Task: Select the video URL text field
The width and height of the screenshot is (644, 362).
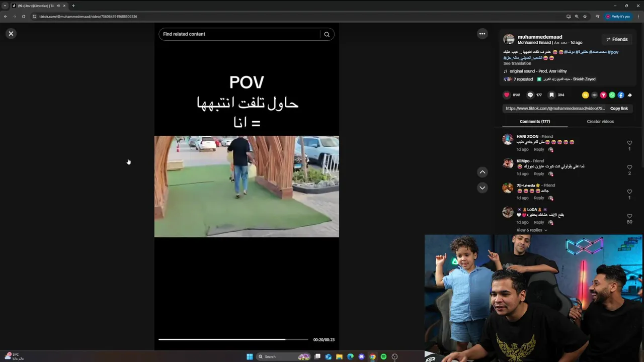Action: click(x=555, y=108)
